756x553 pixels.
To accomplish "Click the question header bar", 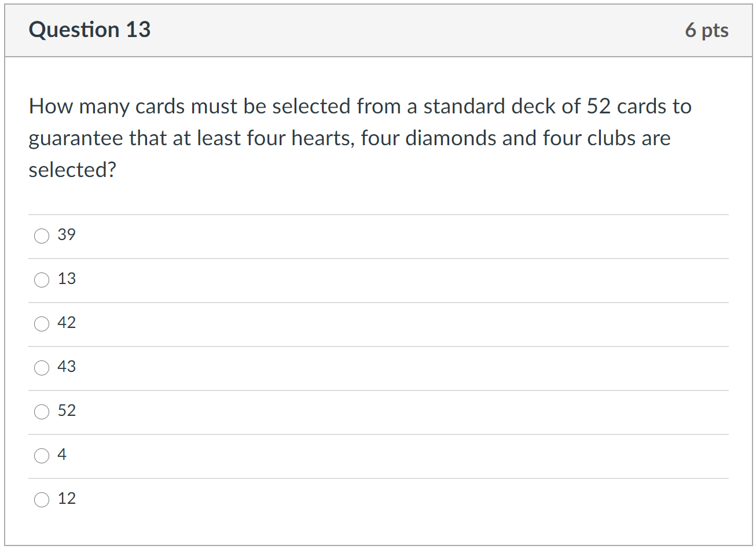I will [378, 30].
